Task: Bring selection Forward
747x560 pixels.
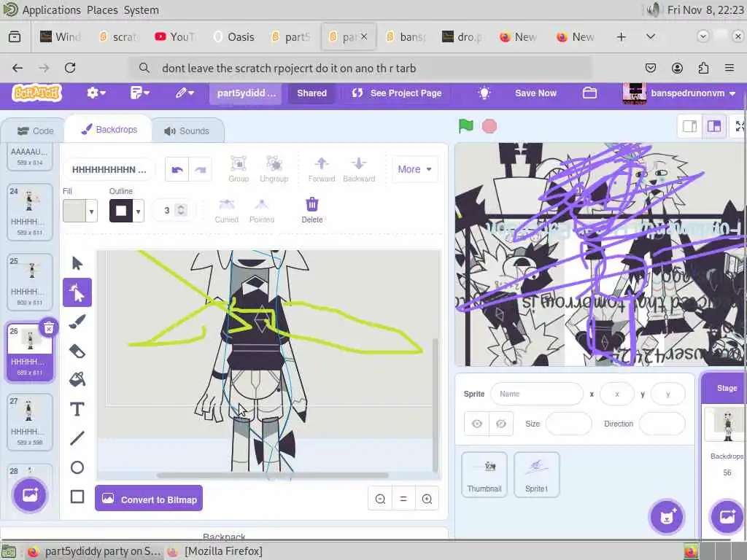Action: click(x=322, y=169)
